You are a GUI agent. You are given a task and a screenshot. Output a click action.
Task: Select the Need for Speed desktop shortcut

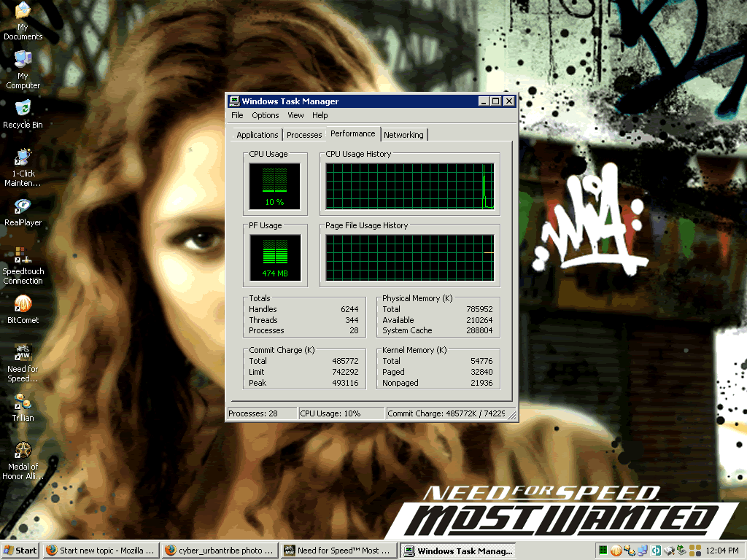click(x=23, y=363)
